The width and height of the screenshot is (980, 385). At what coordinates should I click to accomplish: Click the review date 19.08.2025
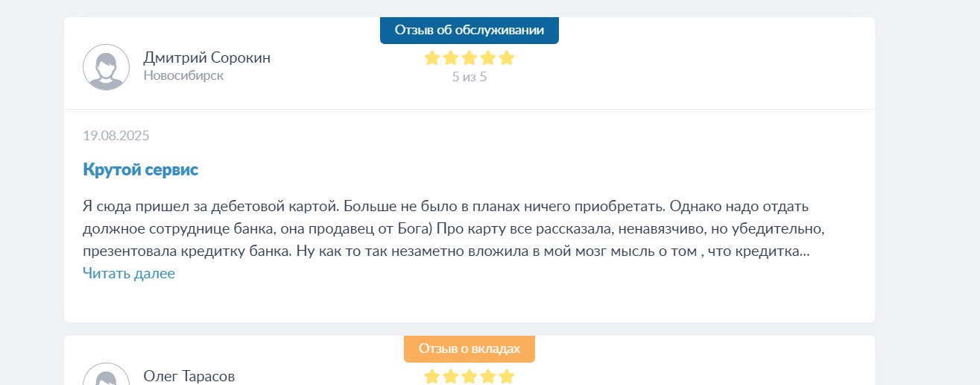116,136
